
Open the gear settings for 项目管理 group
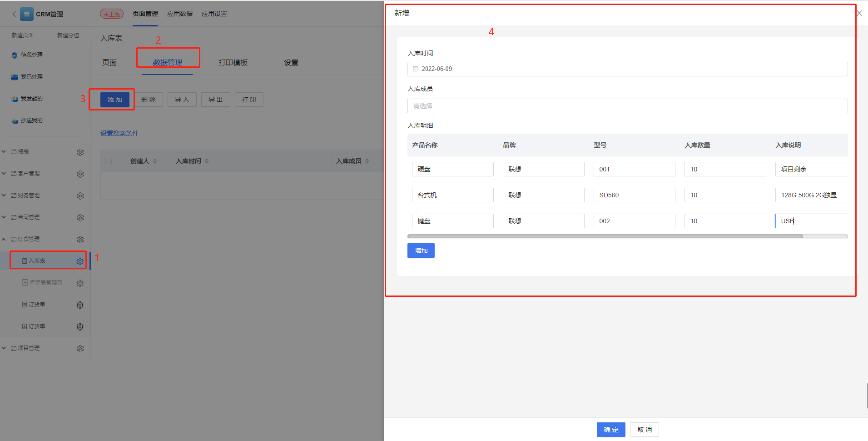point(80,349)
